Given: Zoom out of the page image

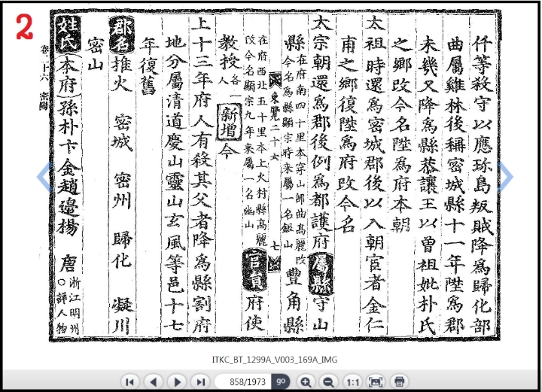Looking at the screenshot, I should click(x=328, y=381).
